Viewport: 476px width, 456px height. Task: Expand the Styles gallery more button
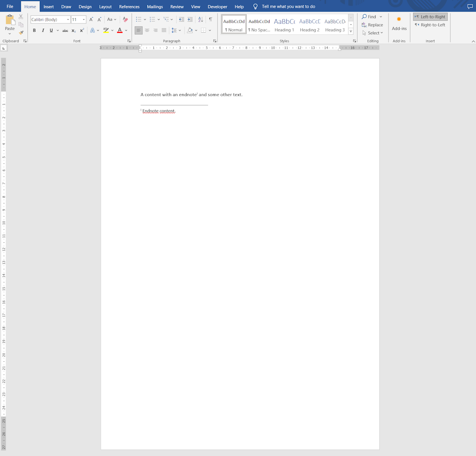pyautogui.click(x=351, y=31)
